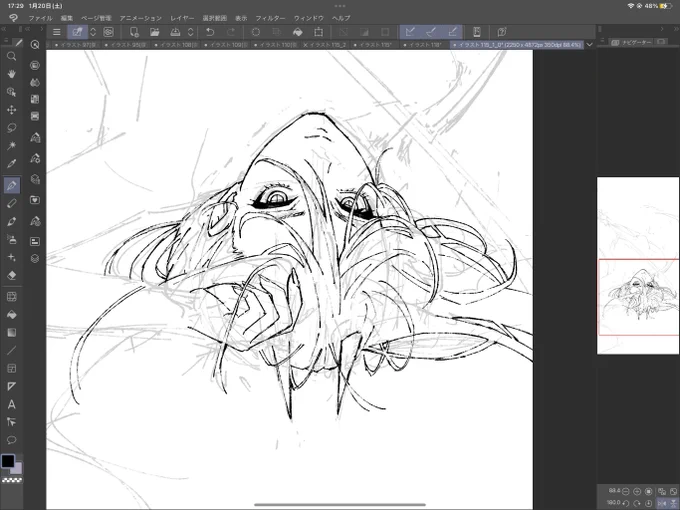
Task: Select the Pencil tool
Action: (12, 203)
